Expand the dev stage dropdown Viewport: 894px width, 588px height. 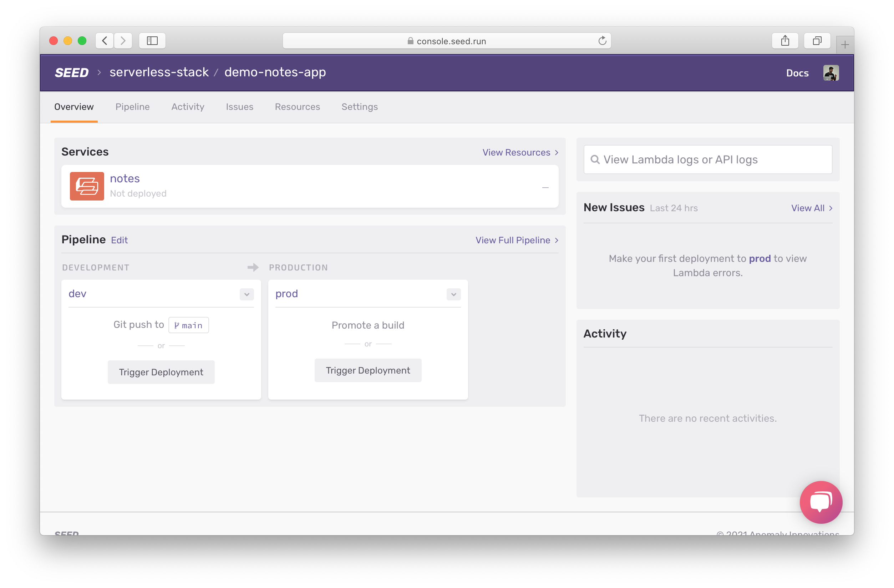click(x=247, y=294)
